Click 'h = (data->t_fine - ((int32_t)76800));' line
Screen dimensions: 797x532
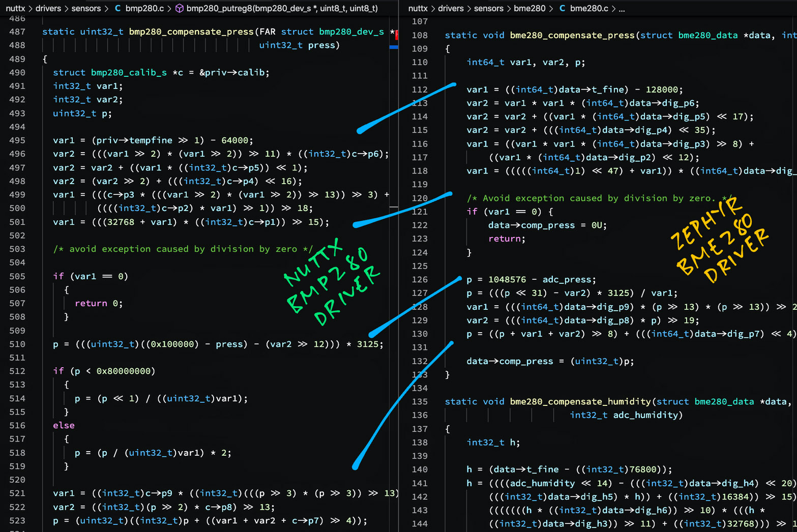[x=570, y=469]
